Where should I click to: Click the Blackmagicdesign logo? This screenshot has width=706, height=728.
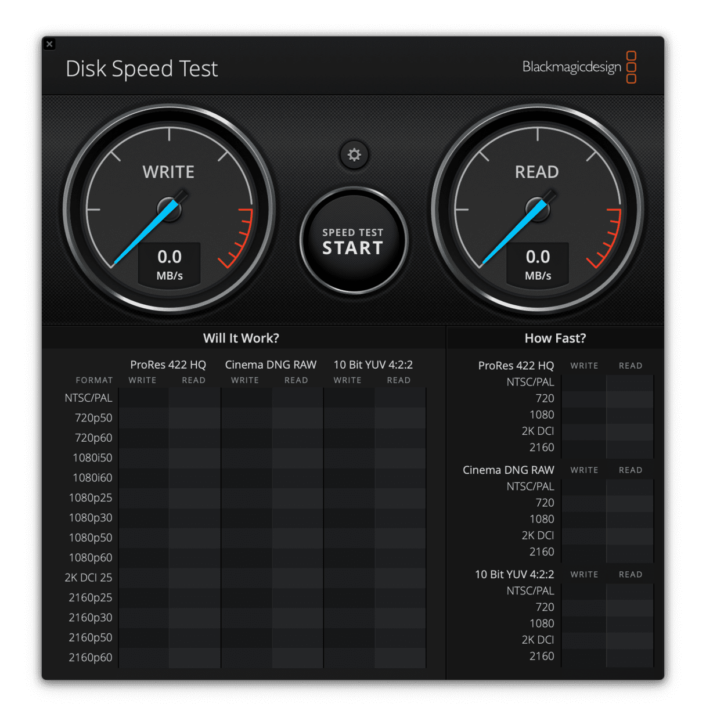579,67
